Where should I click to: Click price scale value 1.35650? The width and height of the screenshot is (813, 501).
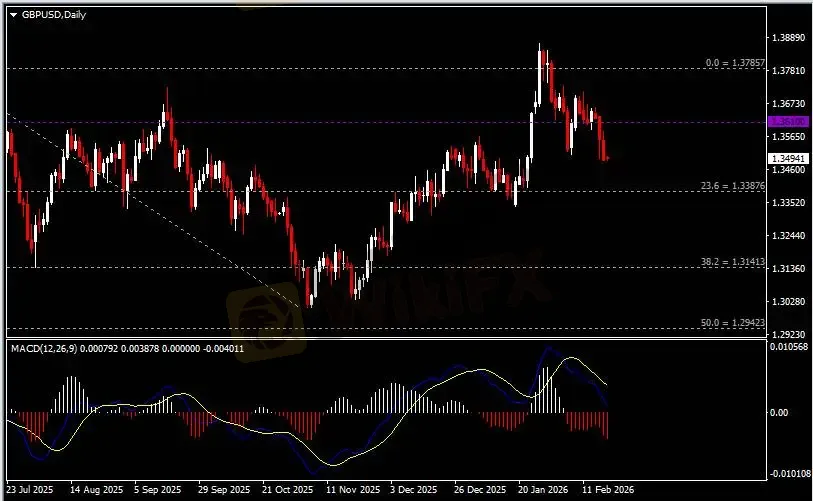pos(788,137)
